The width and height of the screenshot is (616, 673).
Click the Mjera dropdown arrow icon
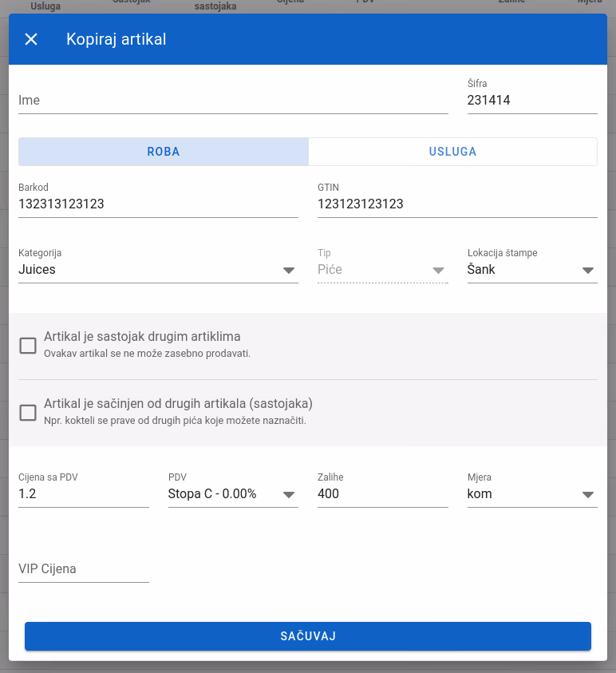[588, 495]
